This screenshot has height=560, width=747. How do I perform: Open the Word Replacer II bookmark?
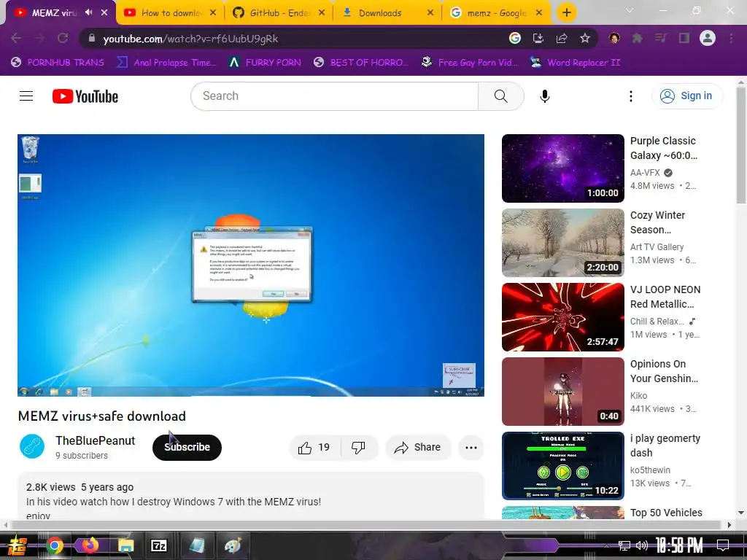pyautogui.click(x=575, y=63)
